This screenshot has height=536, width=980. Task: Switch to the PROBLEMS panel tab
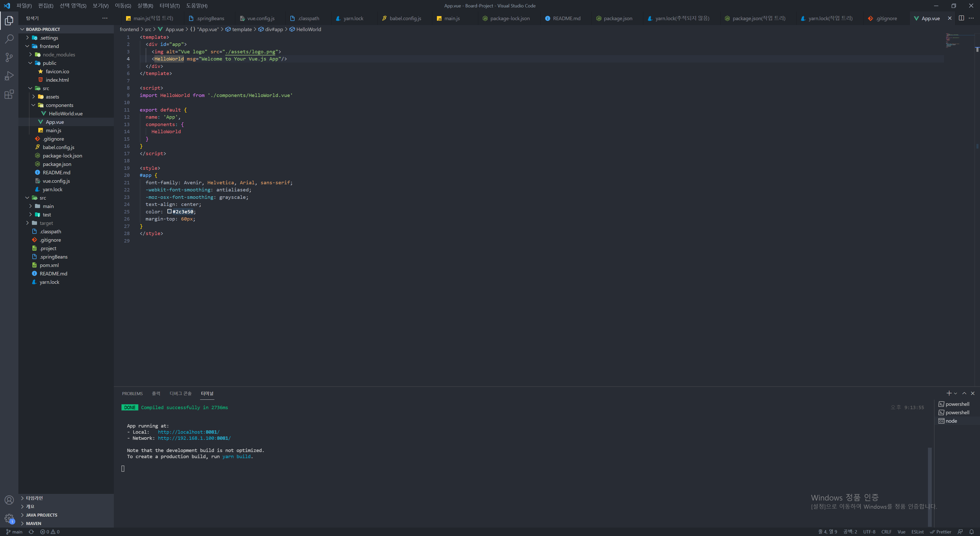132,394
